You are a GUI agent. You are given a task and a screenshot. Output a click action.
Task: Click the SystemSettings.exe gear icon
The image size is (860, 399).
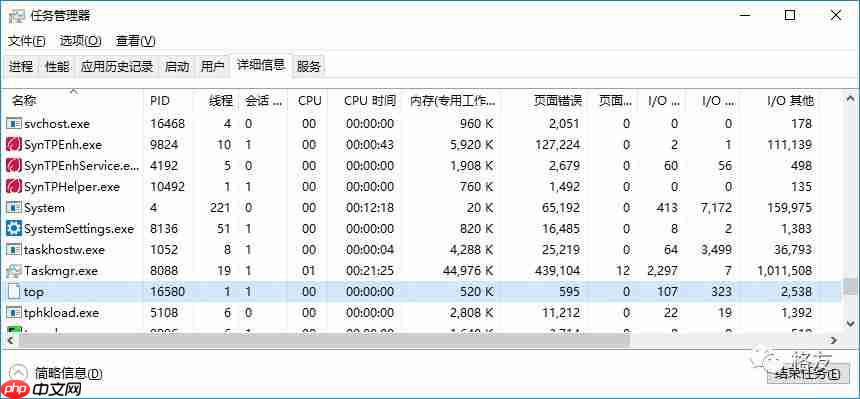point(13,228)
